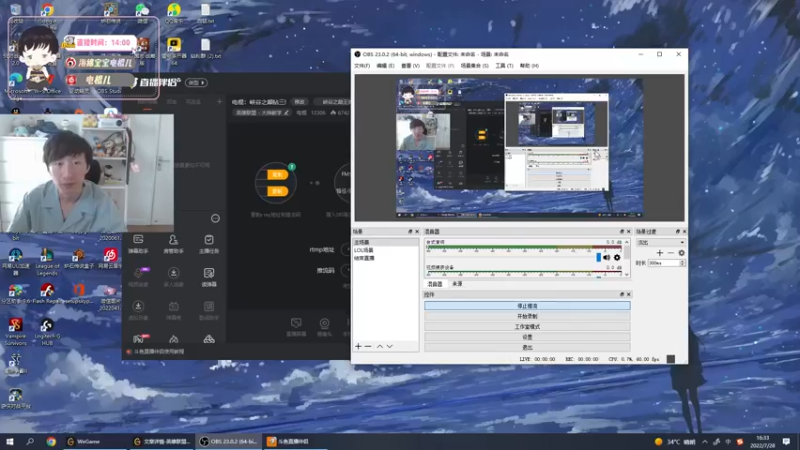The image size is (800, 450).
Task: Click the 开始录制 start recording button
Action: click(527, 316)
